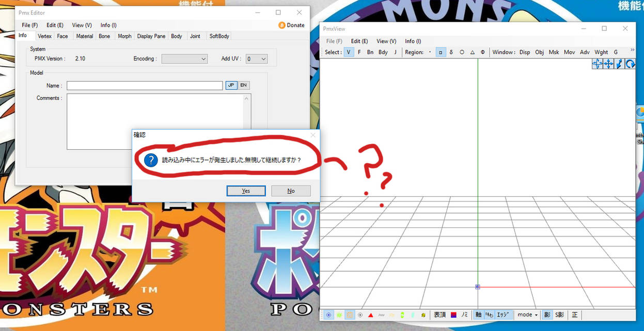Toggle vertex selection V
Image resolution: width=644 pixels, height=331 pixels.
[349, 52]
